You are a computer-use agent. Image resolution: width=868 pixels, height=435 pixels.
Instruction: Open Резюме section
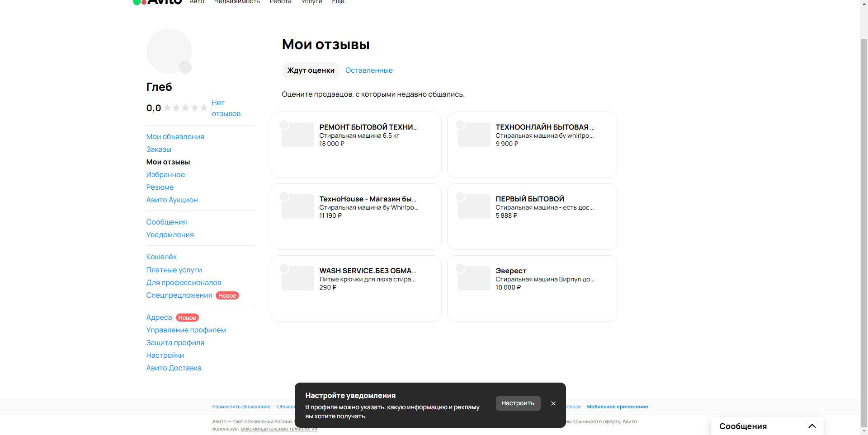[160, 187]
